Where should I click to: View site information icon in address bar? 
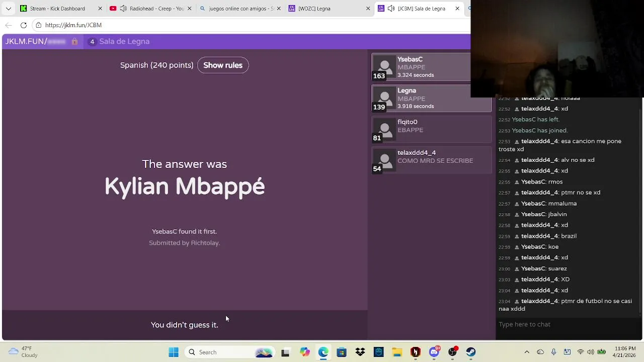[39, 25]
